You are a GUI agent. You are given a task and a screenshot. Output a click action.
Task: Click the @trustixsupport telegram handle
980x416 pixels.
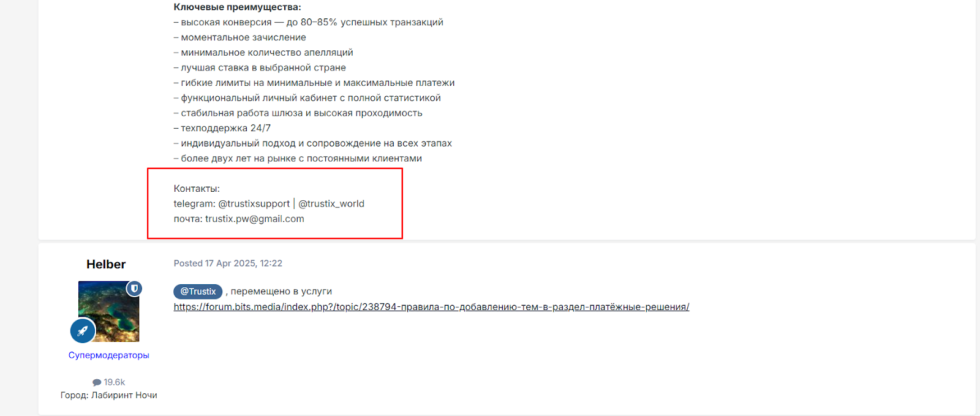point(254,203)
